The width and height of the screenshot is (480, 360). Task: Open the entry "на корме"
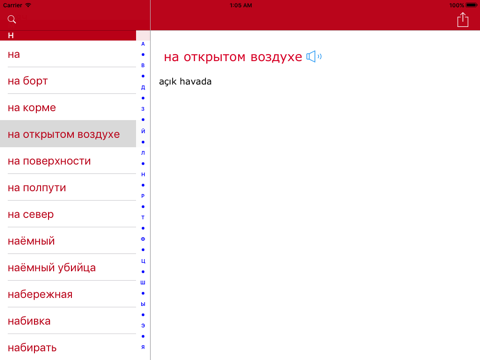click(68, 107)
